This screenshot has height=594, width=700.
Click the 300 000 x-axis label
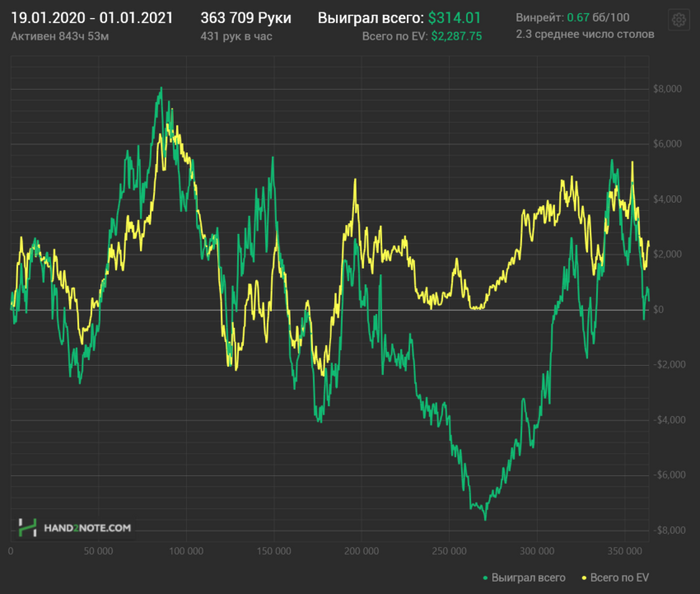click(x=537, y=551)
